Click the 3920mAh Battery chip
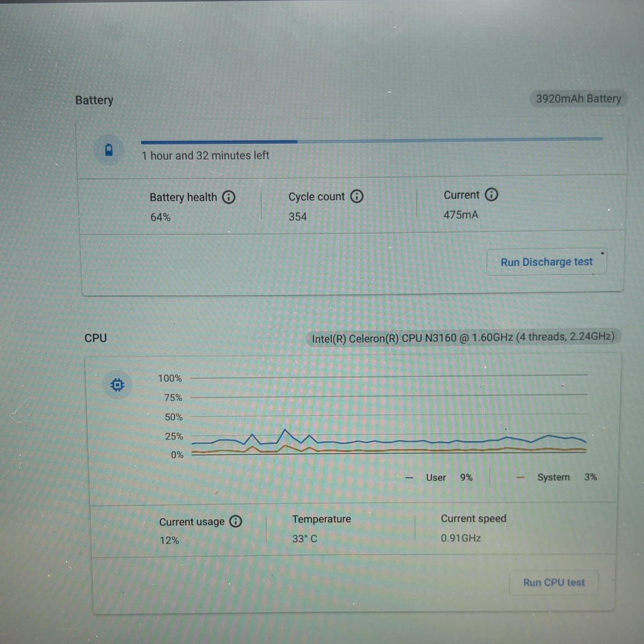 579,99
